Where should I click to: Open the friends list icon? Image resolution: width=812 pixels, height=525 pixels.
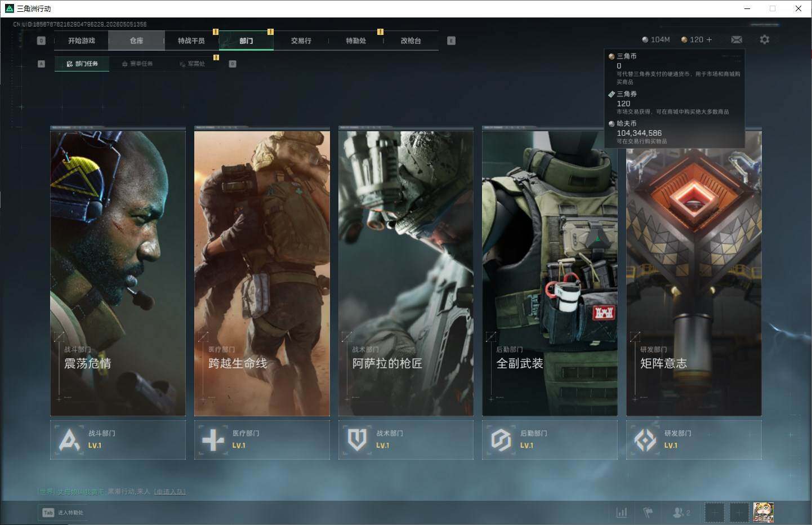point(681,513)
